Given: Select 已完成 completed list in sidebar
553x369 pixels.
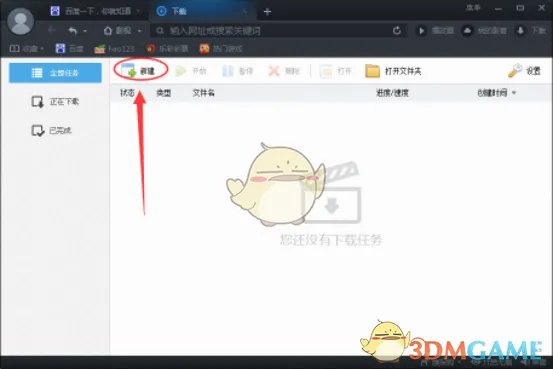Looking at the screenshot, I should (52, 131).
